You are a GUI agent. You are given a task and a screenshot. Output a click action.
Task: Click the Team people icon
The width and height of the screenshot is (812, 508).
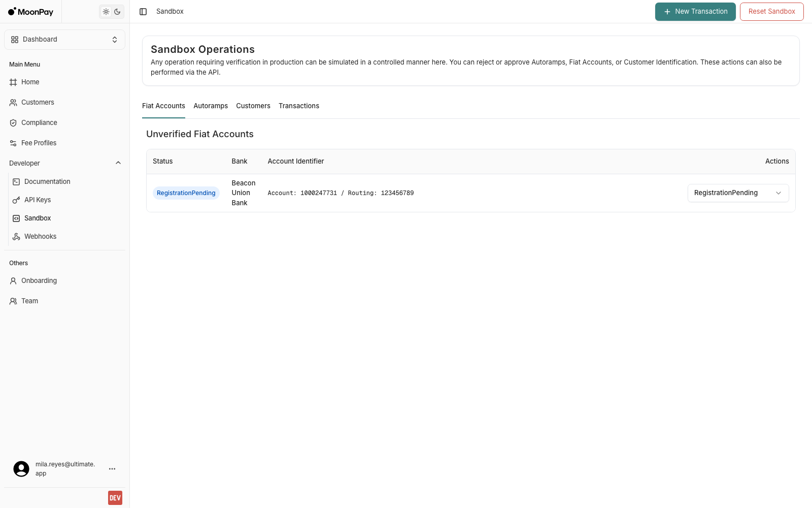click(x=13, y=301)
